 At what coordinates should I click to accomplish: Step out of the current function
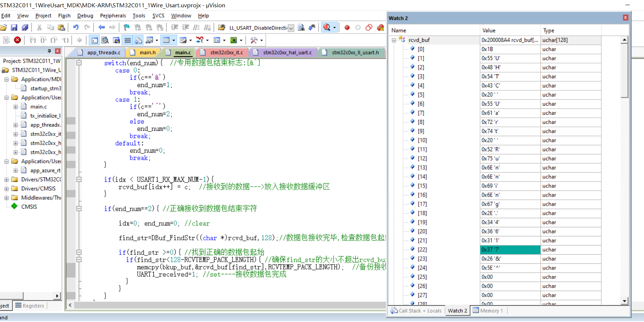pyautogui.click(x=54, y=40)
